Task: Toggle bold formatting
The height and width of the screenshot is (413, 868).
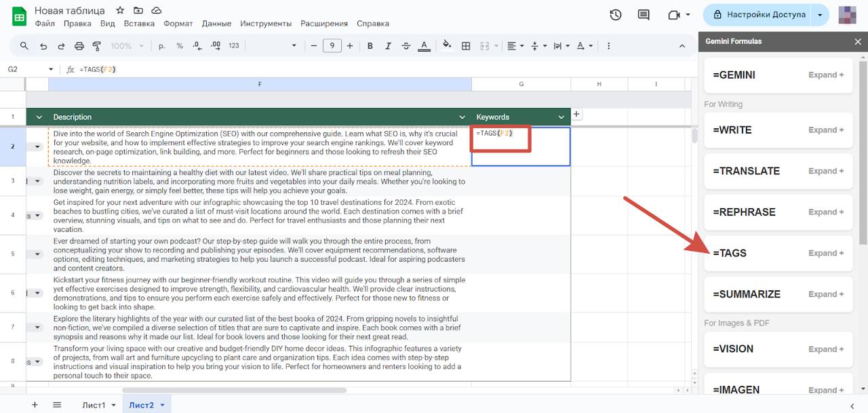Action: (370, 46)
